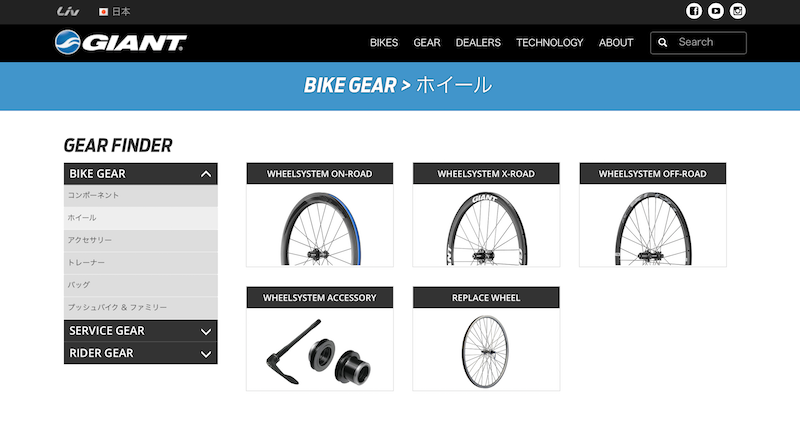Screen dimensions: 800x446
Task: Open Giant's Facebook page icon
Action: coord(694,11)
